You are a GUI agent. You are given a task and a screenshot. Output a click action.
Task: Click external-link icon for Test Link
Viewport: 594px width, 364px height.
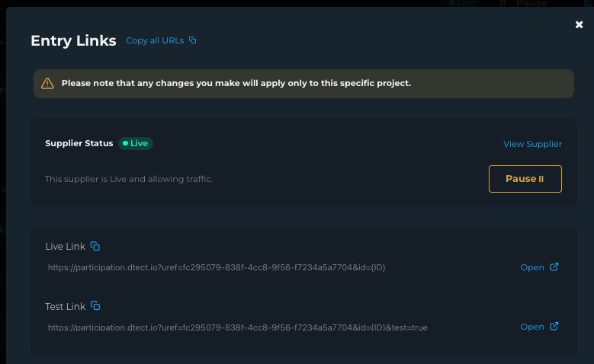click(554, 326)
